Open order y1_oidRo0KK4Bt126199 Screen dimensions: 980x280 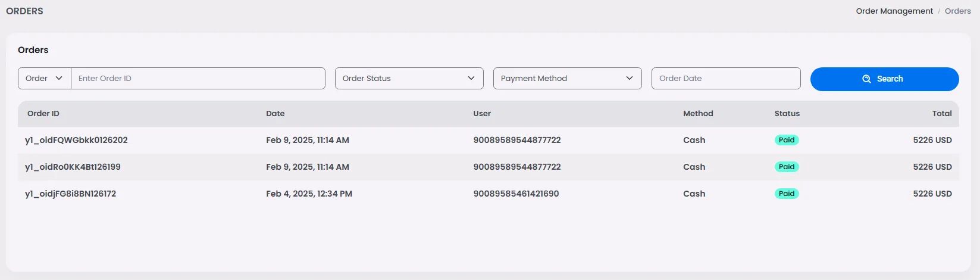pyautogui.click(x=73, y=167)
